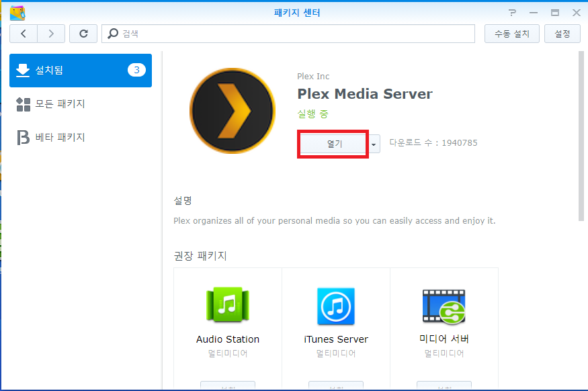Click the grid icon for 모든 패키지
The width and height of the screenshot is (588, 391).
[x=24, y=104]
